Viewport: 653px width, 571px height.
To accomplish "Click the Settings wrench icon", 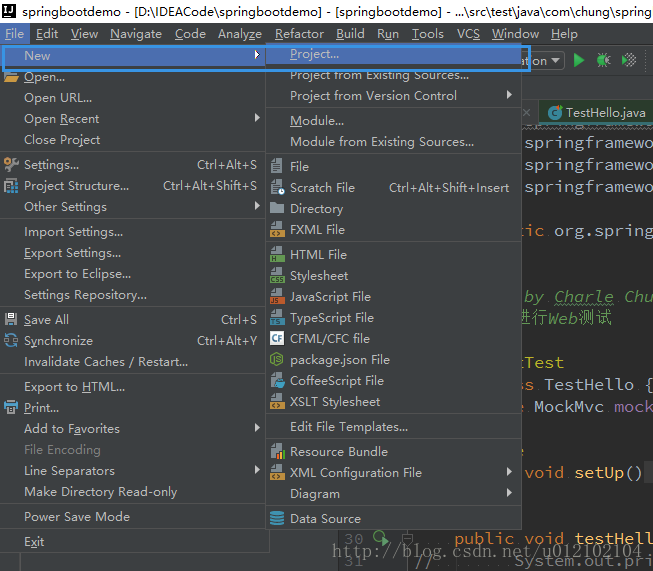I will (x=11, y=165).
